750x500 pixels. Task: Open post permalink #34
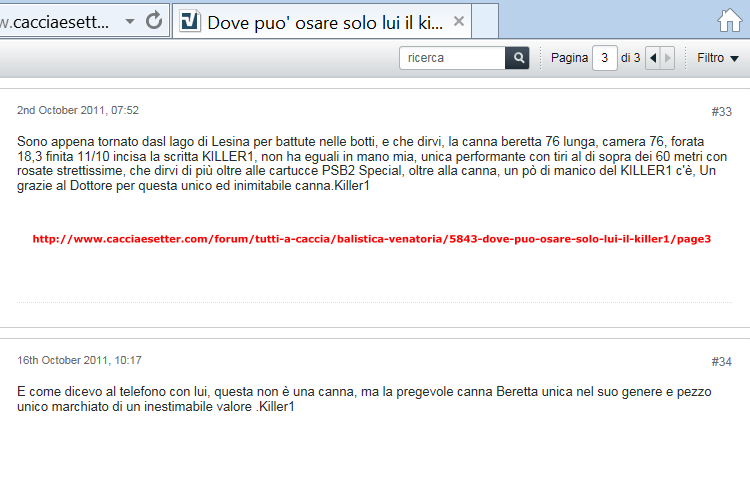[x=721, y=362]
